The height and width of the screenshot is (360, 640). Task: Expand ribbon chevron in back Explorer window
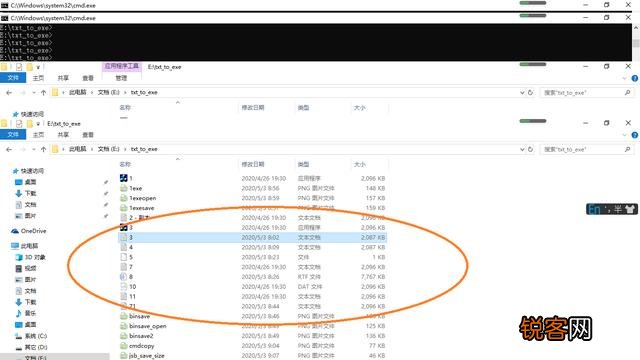tap(624, 78)
